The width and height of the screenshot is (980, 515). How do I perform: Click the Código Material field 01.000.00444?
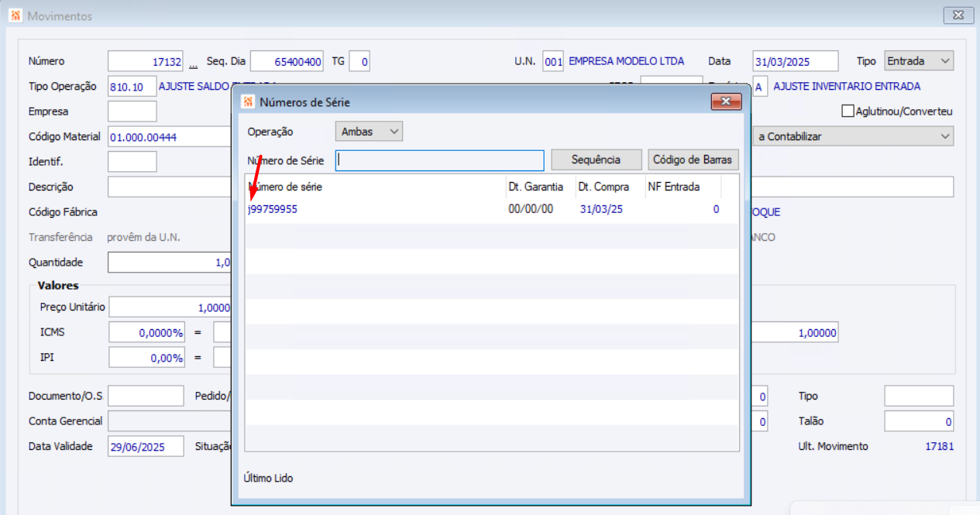coord(170,136)
